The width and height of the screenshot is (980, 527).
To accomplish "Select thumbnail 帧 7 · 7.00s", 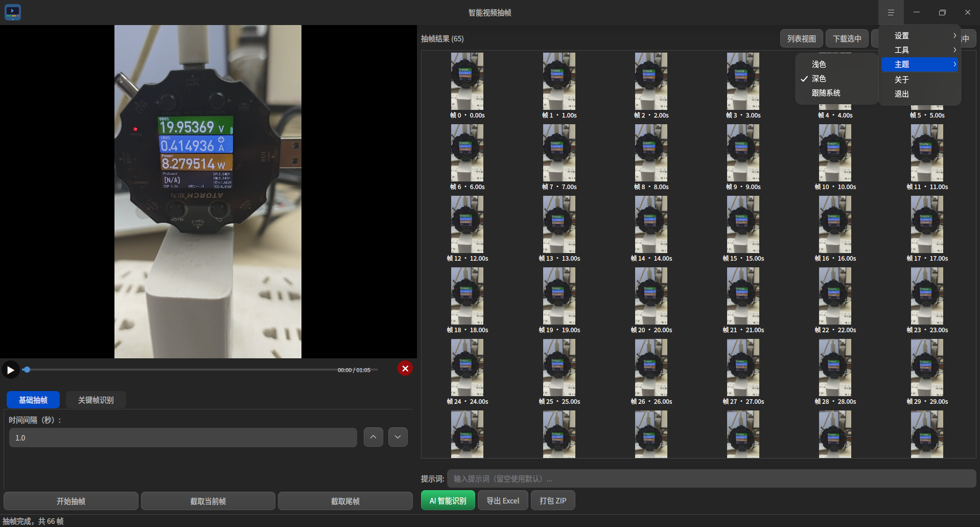I will click(x=559, y=157).
